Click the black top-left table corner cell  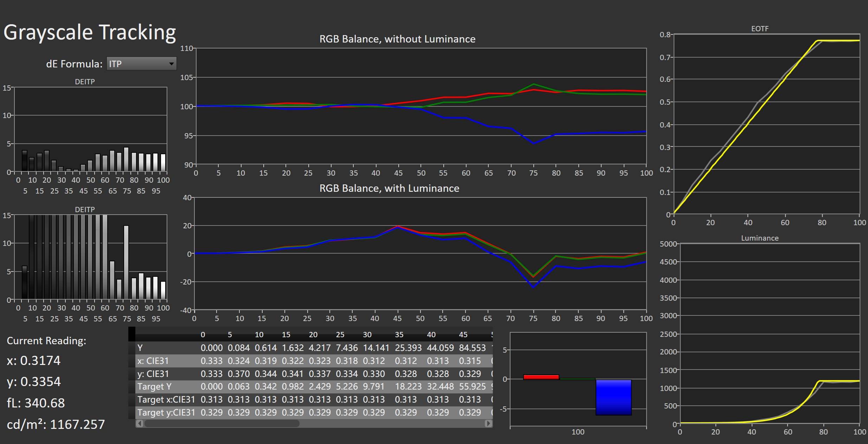pyautogui.click(x=132, y=334)
